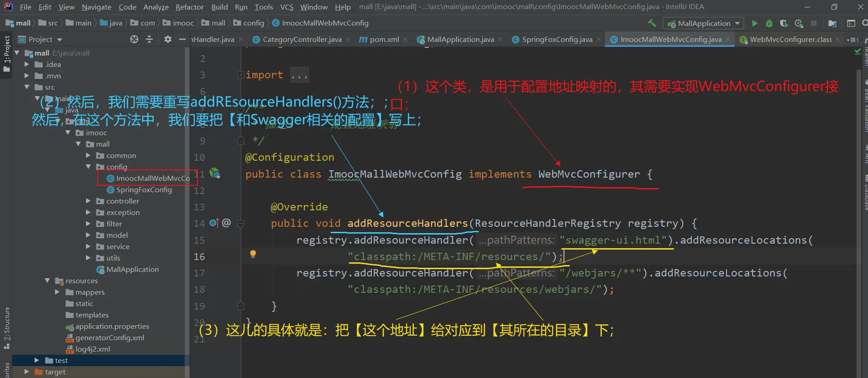The width and height of the screenshot is (868, 378).
Task: Close the SpringFoxConfig.java tab
Action: [599, 40]
